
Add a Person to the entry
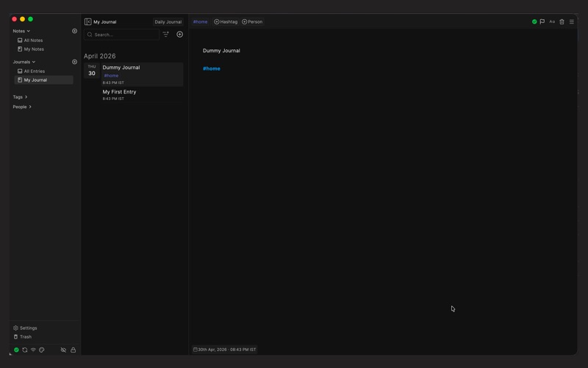coord(252,22)
